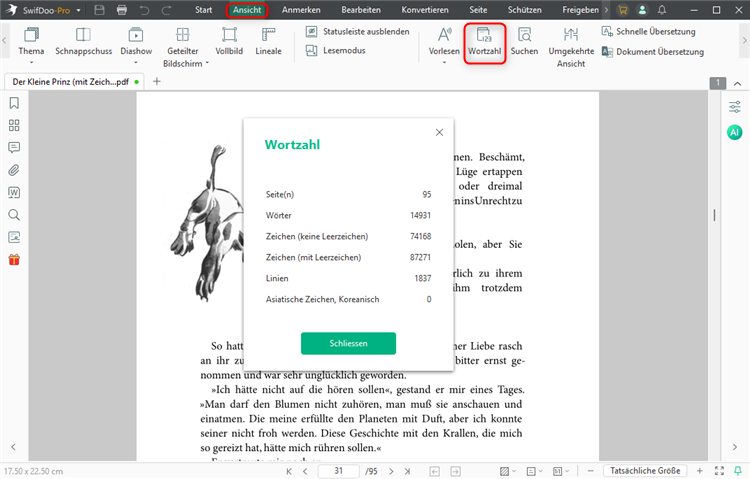Image resolution: width=750 pixels, height=479 pixels.
Task: Add a new document tab
Action: [156, 81]
